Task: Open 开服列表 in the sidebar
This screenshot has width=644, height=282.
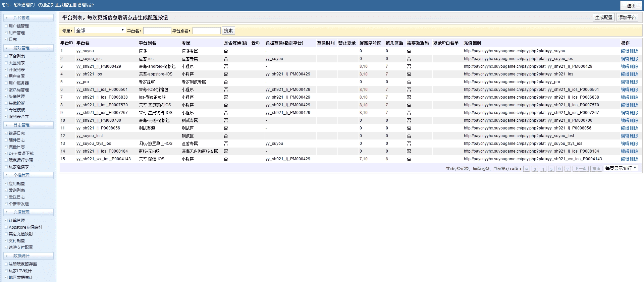Action: point(17,70)
